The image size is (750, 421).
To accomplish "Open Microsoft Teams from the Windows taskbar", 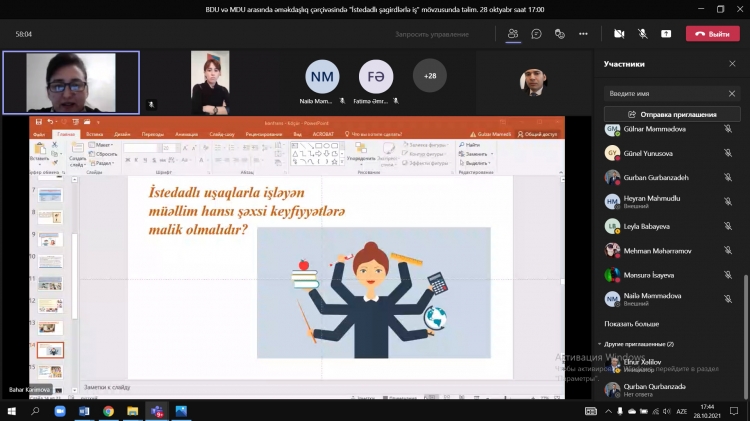I will 157,411.
